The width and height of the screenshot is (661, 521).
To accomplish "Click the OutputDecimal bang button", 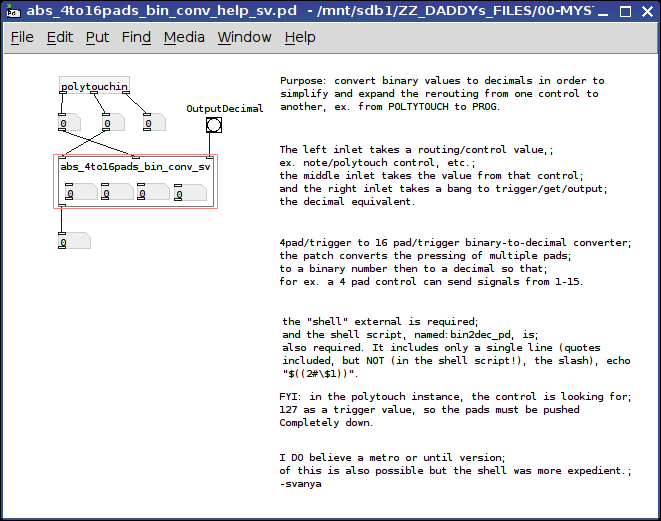I will pyautogui.click(x=214, y=125).
